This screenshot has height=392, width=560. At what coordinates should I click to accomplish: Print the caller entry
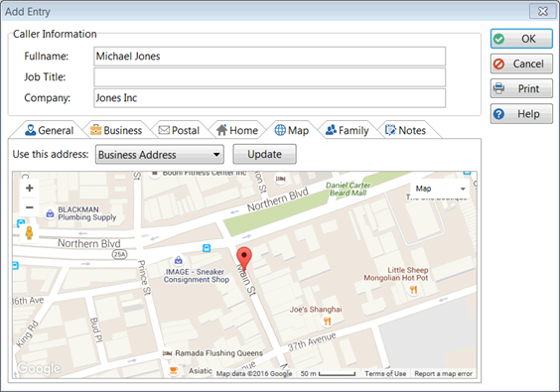point(521,88)
